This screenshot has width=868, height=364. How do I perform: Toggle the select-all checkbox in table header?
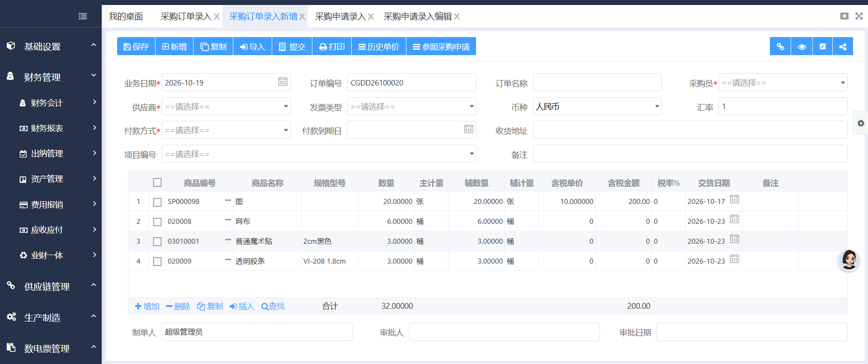(157, 183)
